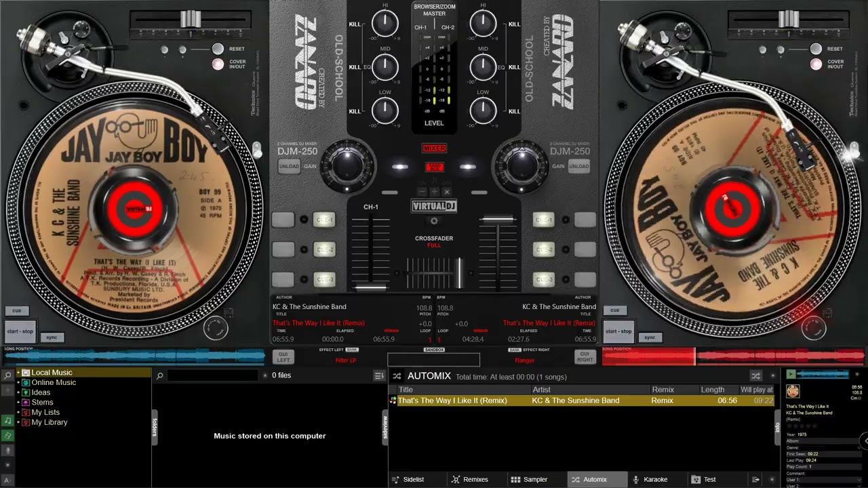Click the CH-1 volume fader handle

pos(370,287)
